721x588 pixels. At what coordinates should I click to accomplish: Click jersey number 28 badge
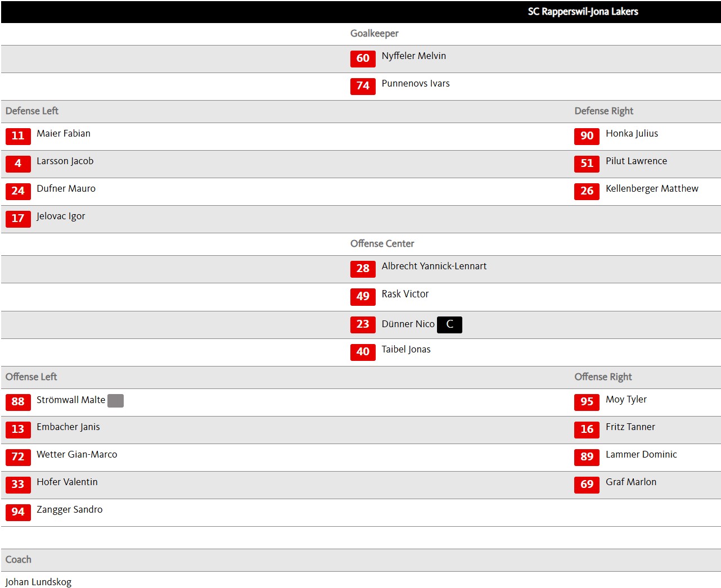point(363,269)
